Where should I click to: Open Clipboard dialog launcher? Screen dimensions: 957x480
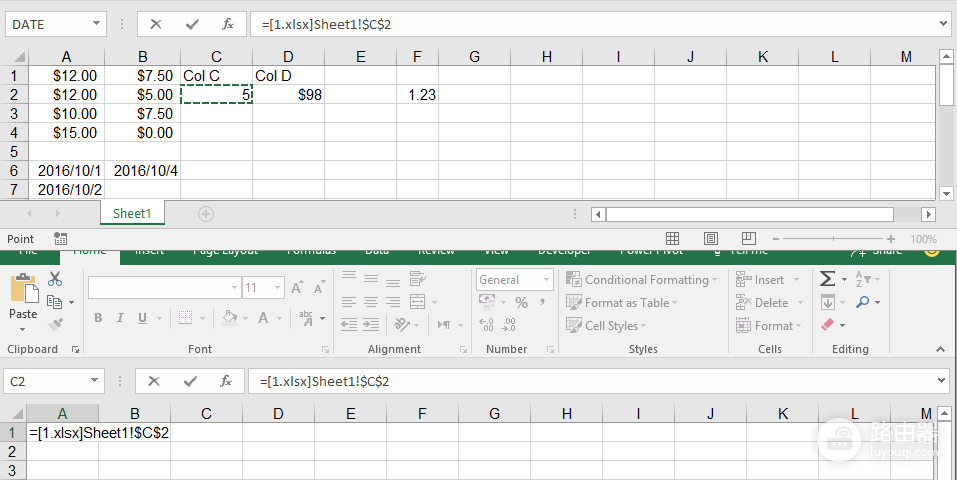tap(75, 349)
